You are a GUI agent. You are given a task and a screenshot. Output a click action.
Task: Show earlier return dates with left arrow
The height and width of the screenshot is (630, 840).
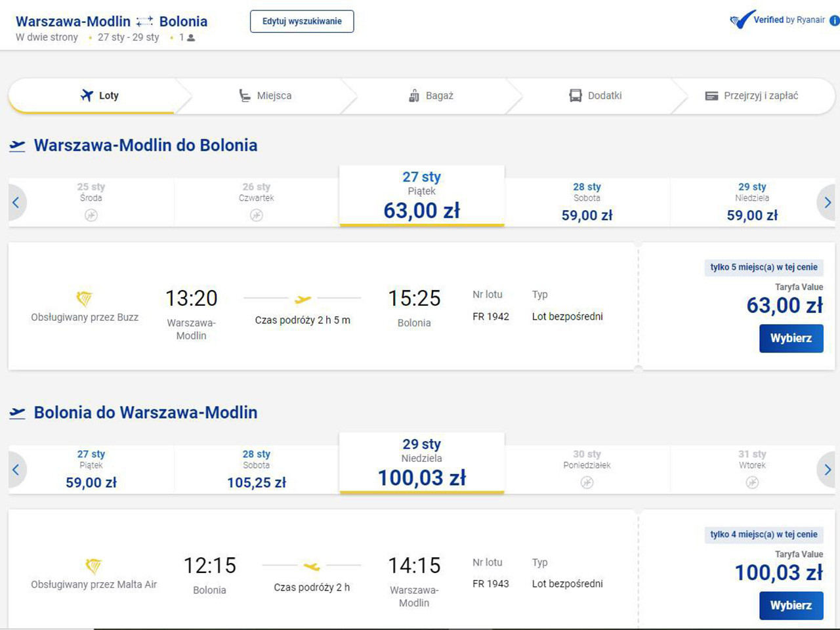click(x=16, y=469)
